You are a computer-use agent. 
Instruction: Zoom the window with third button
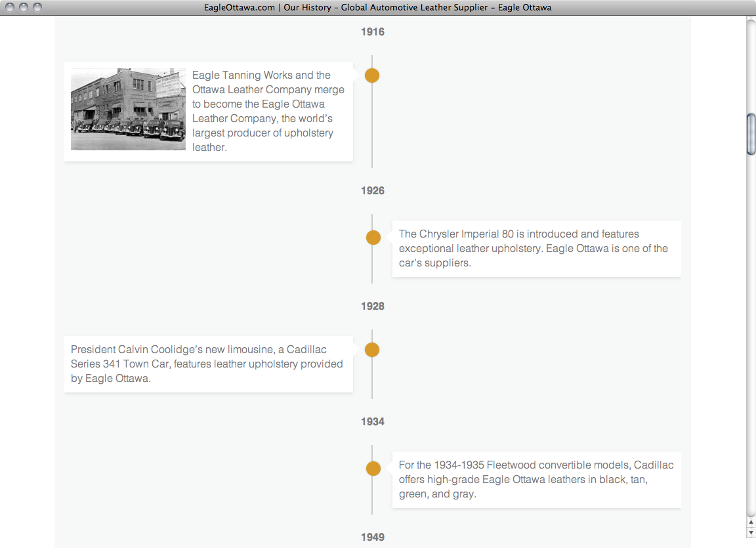tap(37, 7)
